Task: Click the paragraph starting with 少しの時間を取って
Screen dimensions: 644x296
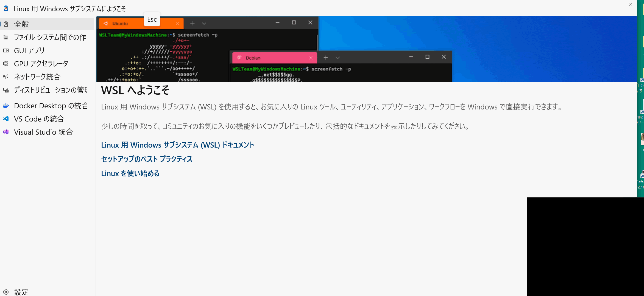Action: tap(285, 126)
